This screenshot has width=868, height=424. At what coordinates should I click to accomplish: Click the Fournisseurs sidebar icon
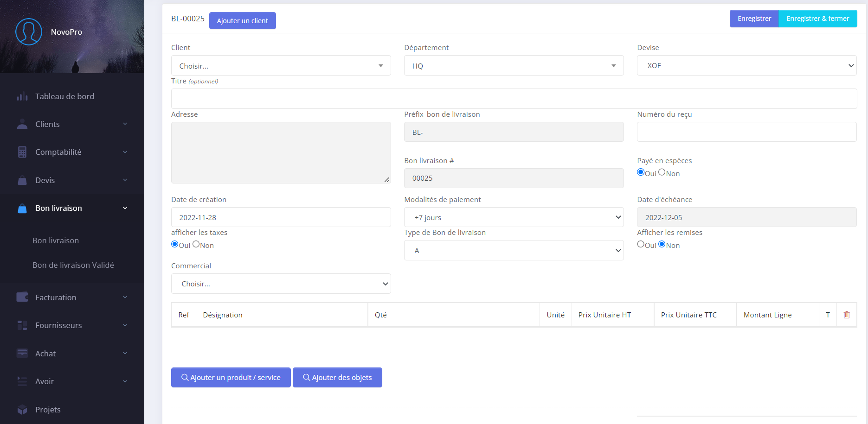(x=22, y=325)
